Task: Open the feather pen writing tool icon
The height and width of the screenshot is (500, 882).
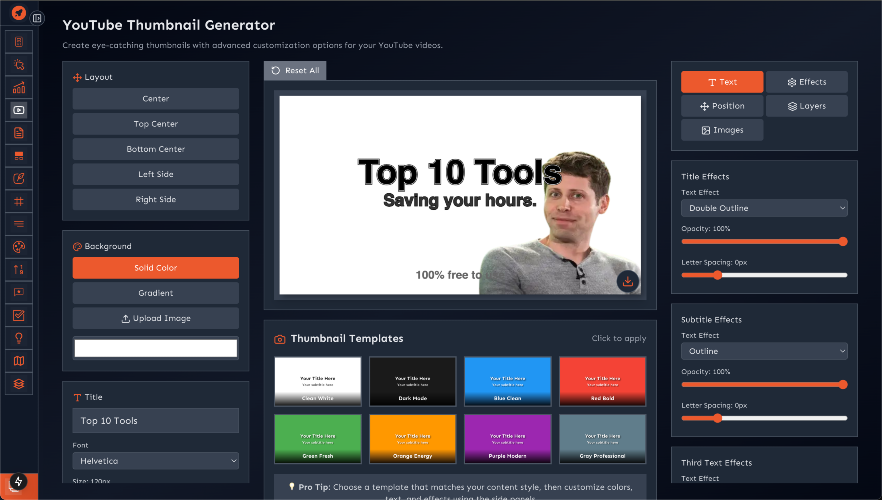Action: pyautogui.click(x=19, y=178)
